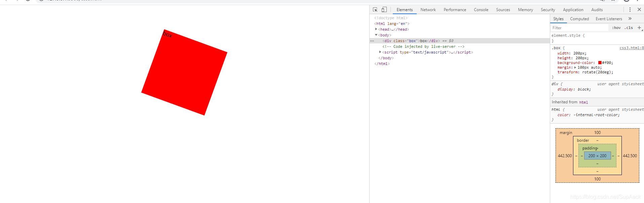Image resolution: width=644 pixels, height=203 pixels.
Task: Click the 200 × 200 content box
Action: pos(597,156)
